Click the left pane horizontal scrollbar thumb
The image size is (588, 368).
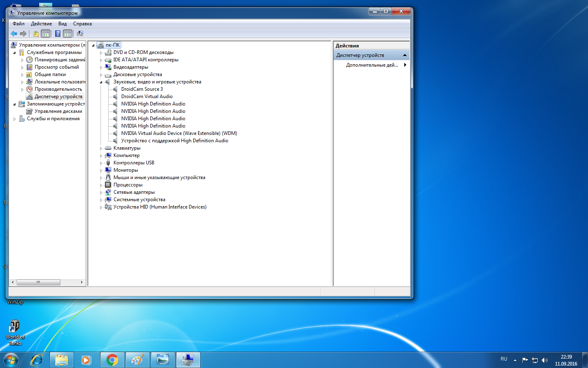click(38, 282)
